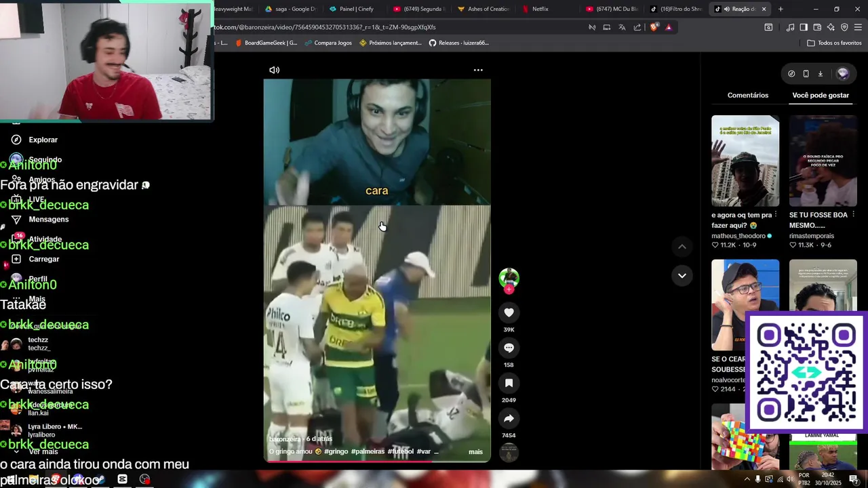Open the 'Todos os favoritos' bookmarks folder
Image resolution: width=868 pixels, height=488 pixels.
click(x=834, y=43)
